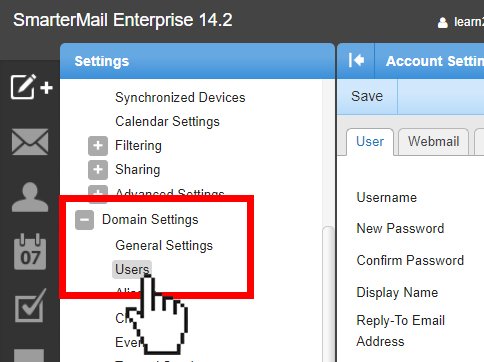Collapse the Domain Settings node
Viewport: 484px width, 362px height.
click(84, 220)
